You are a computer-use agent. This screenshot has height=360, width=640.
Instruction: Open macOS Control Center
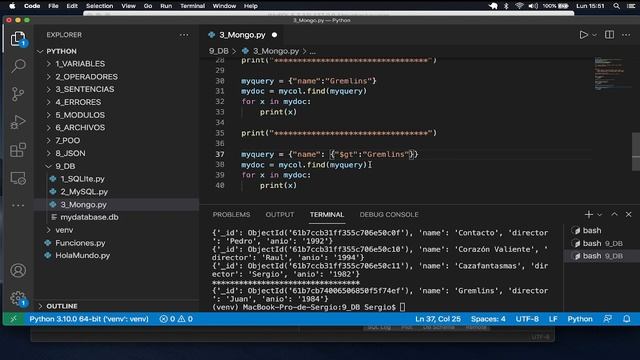click(x=631, y=6)
